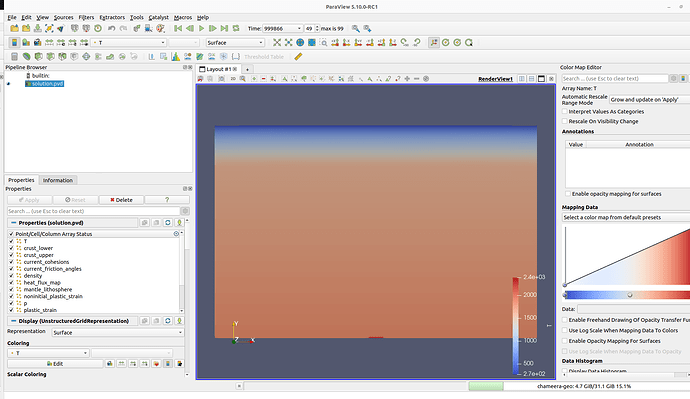Open the Catalyst menu
The height and width of the screenshot is (399, 690).
click(158, 18)
